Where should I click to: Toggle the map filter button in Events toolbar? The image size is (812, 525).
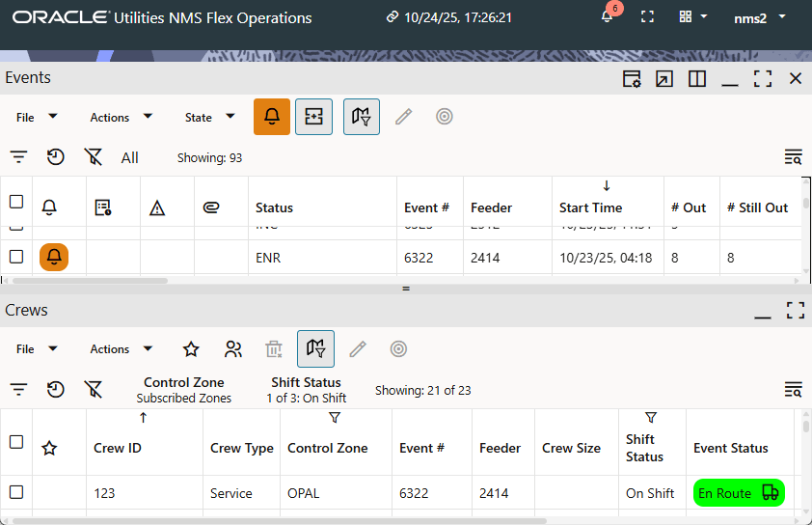click(x=362, y=117)
